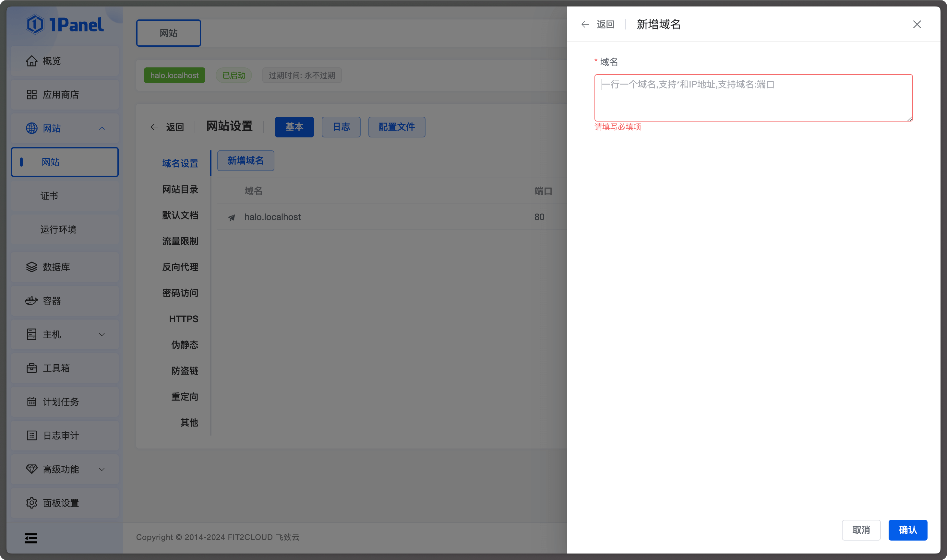Image resolution: width=947 pixels, height=560 pixels.
Task: Click the 面板设置 sidebar icon
Action: point(31,503)
